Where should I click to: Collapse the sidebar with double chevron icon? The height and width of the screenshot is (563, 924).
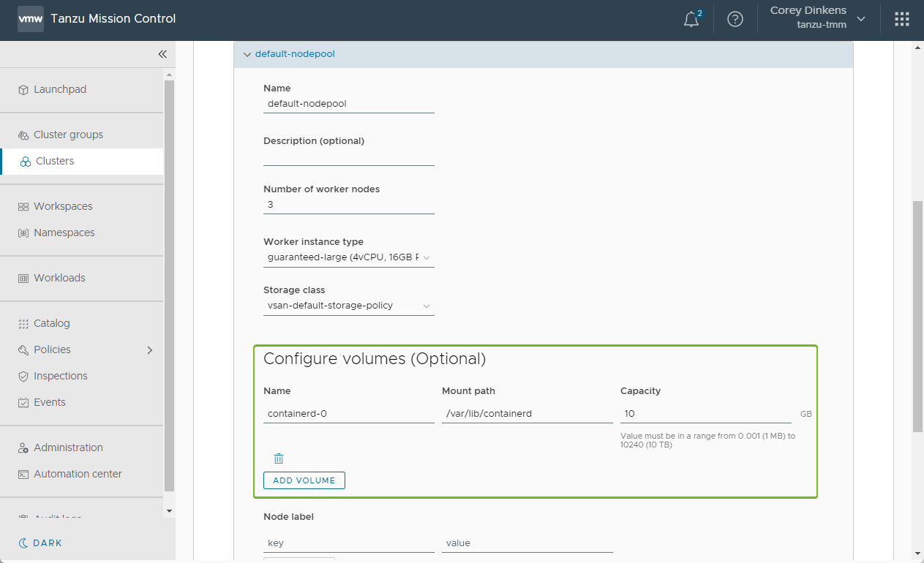click(x=162, y=54)
